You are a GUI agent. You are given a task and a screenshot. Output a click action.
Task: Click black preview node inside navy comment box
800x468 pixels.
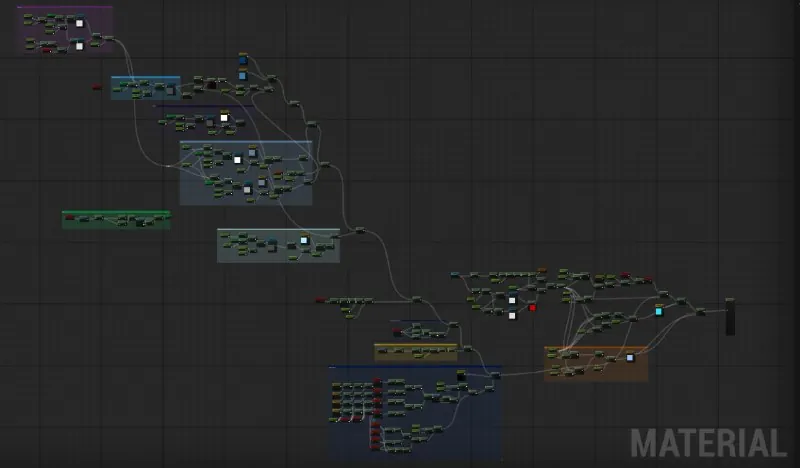[x=461, y=376]
